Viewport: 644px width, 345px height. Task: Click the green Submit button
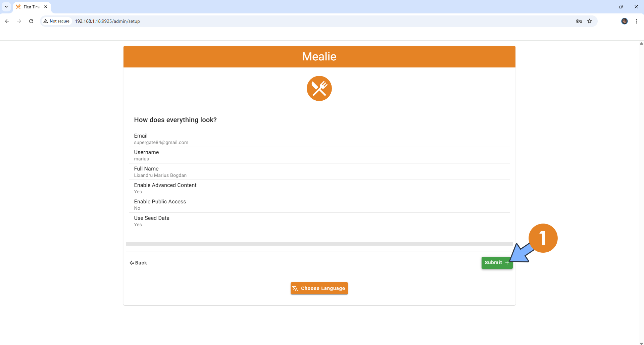pyautogui.click(x=497, y=262)
